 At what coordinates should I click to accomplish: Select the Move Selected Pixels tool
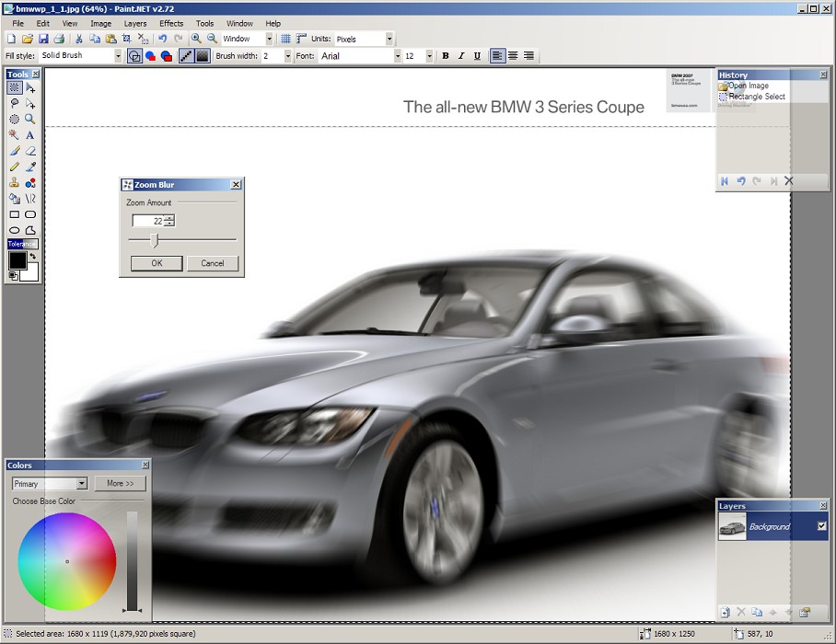click(x=30, y=88)
